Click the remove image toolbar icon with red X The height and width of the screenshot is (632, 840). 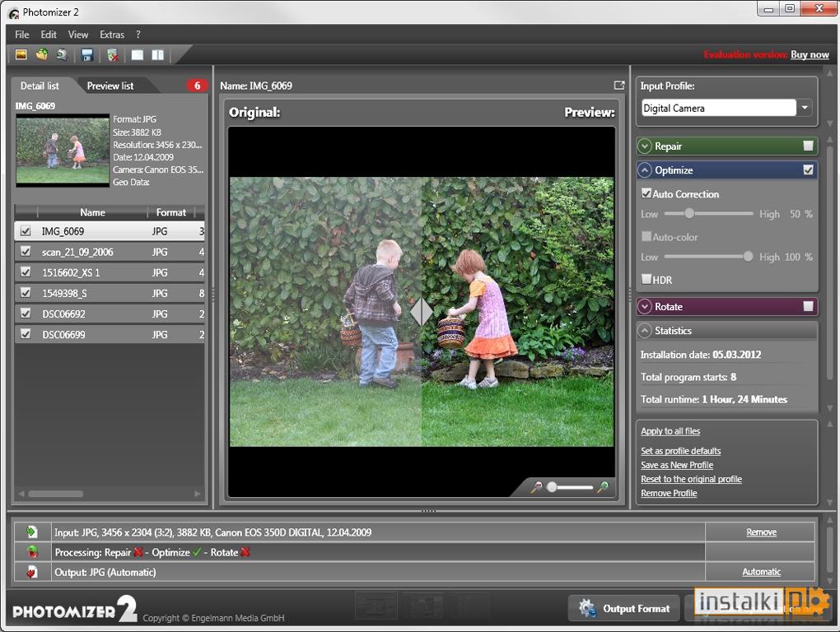pyautogui.click(x=112, y=55)
